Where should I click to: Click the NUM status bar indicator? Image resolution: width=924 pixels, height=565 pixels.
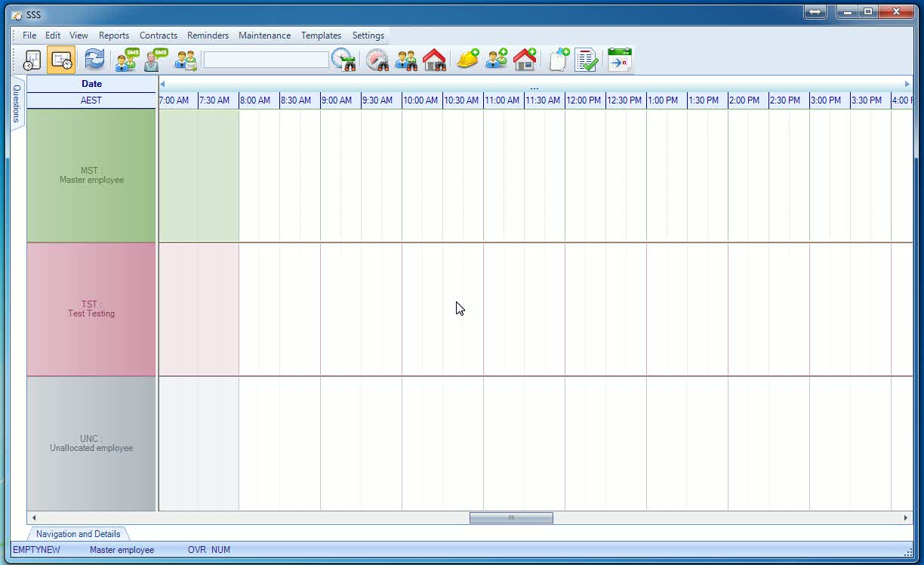[220, 550]
